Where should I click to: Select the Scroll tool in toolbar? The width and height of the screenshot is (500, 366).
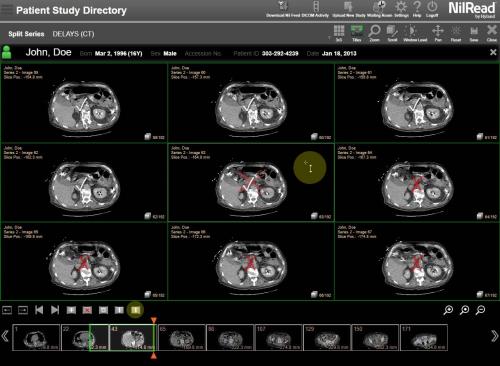pyautogui.click(x=392, y=33)
